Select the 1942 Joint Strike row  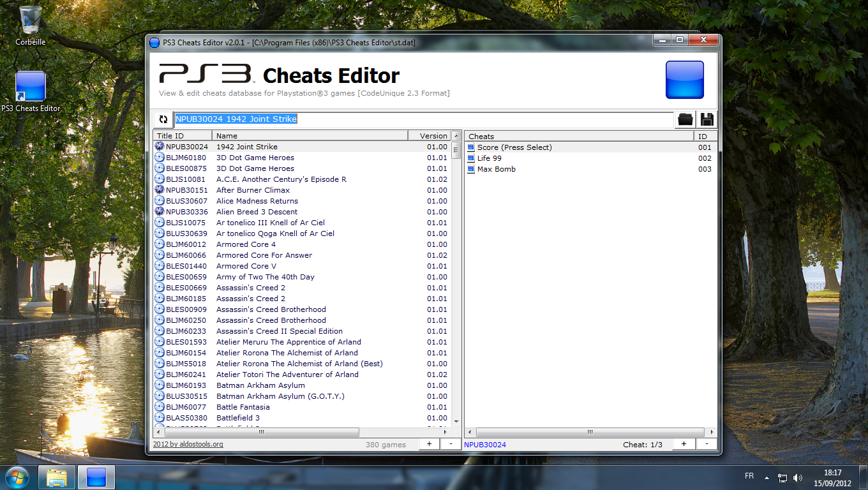coord(302,147)
